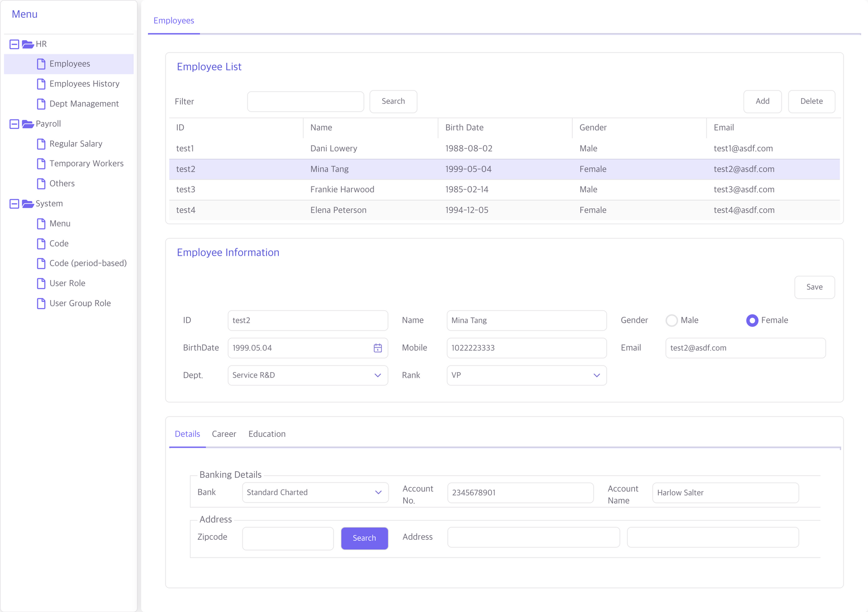Open the BirthDate calendar picker icon
This screenshot has width=868, height=612.
377,348
